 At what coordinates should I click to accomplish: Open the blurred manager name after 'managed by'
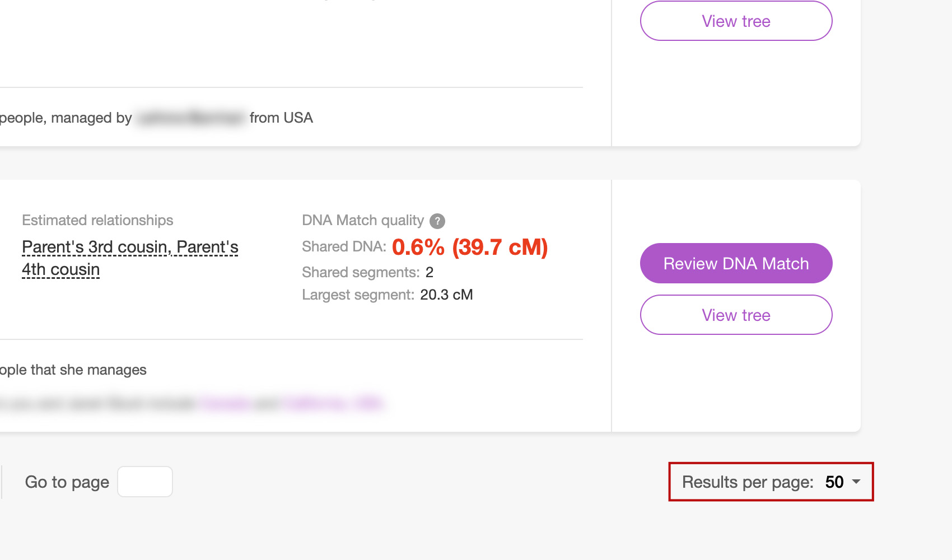pyautogui.click(x=190, y=118)
